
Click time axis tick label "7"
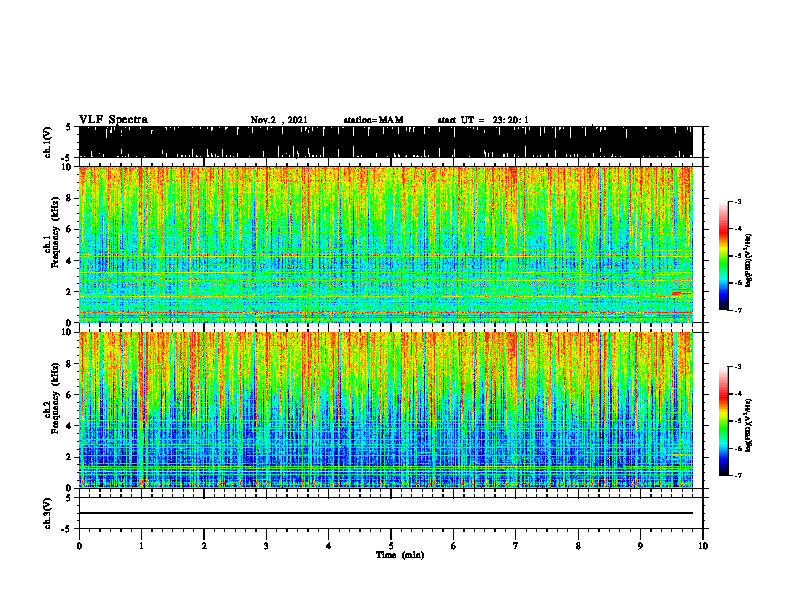516,546
